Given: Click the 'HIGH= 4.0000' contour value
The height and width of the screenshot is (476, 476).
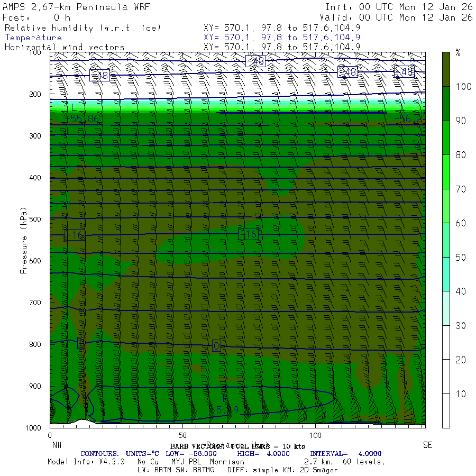Looking at the screenshot, I should pos(263,454).
